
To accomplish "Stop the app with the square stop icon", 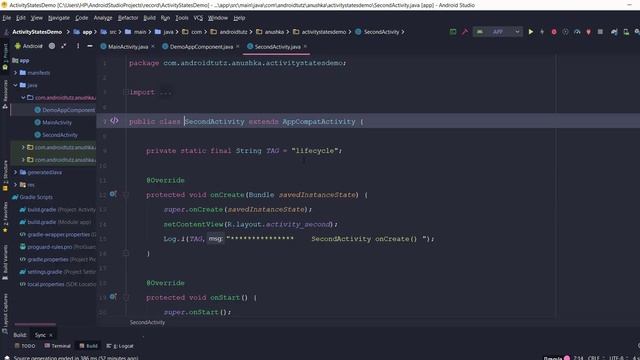I will pos(600,32).
